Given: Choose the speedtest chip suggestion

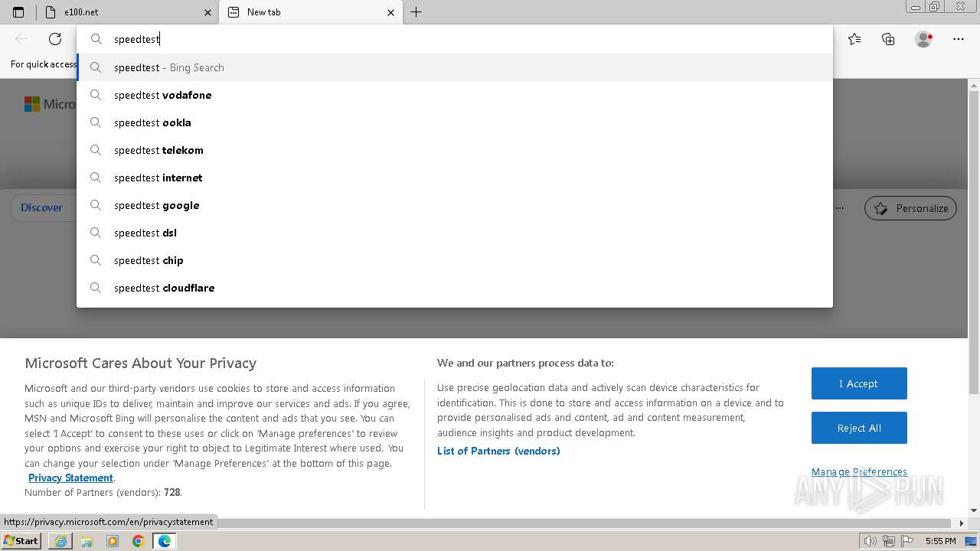Looking at the screenshot, I should pyautogui.click(x=455, y=260).
